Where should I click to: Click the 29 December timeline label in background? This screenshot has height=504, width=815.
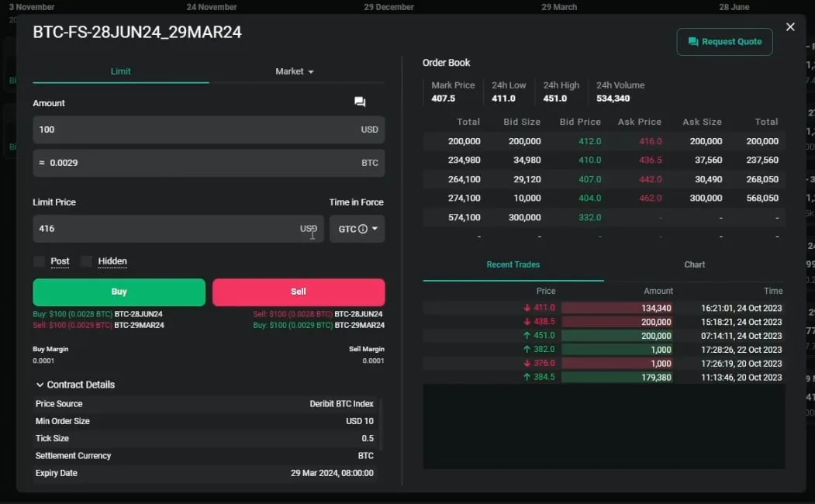coord(389,7)
